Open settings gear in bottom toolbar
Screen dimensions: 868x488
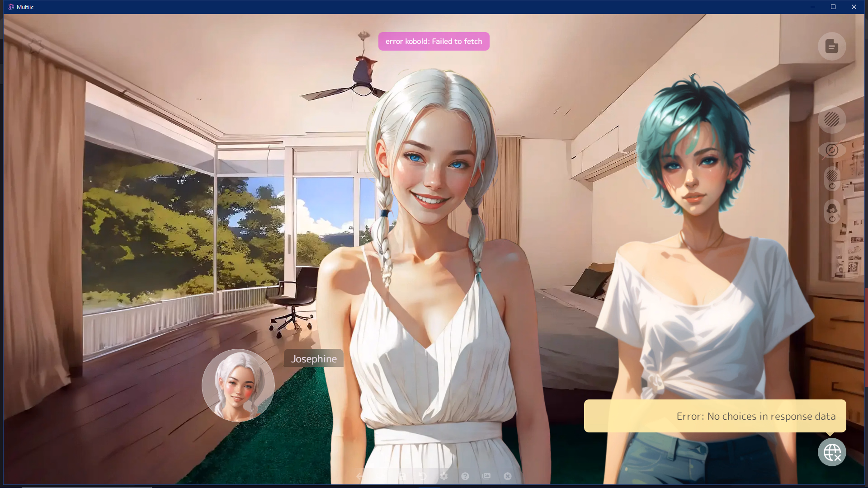pos(444,476)
